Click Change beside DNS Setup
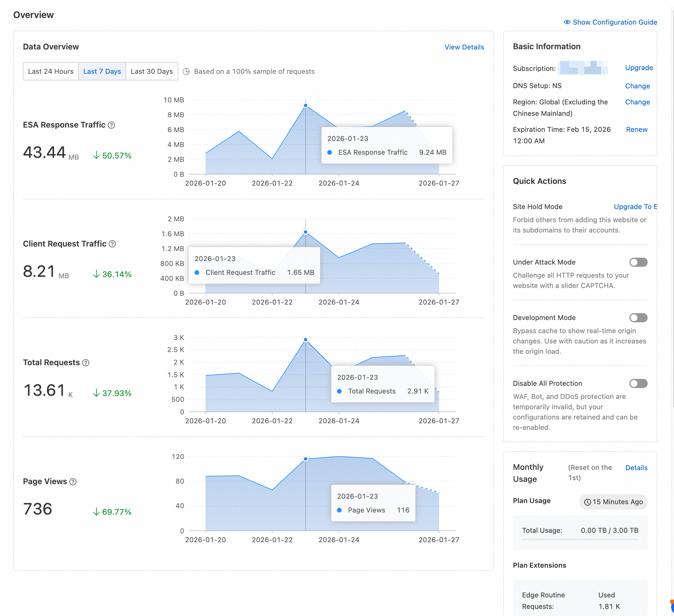The width and height of the screenshot is (674, 616). pos(637,86)
